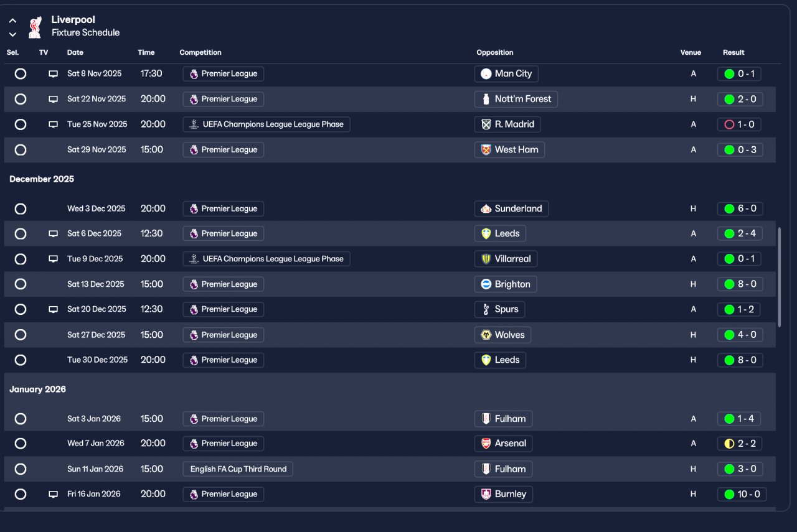Click the TV icon for Man City fixture
Viewport: 797px width, 532px height.
tap(54, 74)
